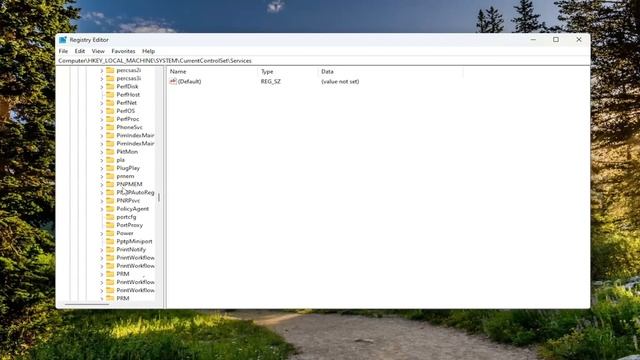Click the "(value not set)" data cell
Image resolution: width=640 pixels, height=360 pixels.
pos(340,81)
